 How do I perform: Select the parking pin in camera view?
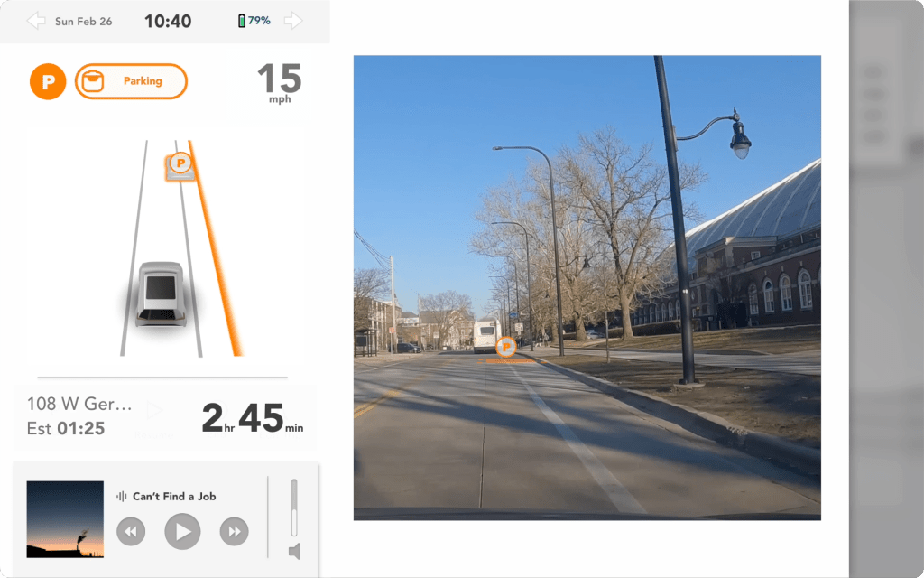coord(505,347)
